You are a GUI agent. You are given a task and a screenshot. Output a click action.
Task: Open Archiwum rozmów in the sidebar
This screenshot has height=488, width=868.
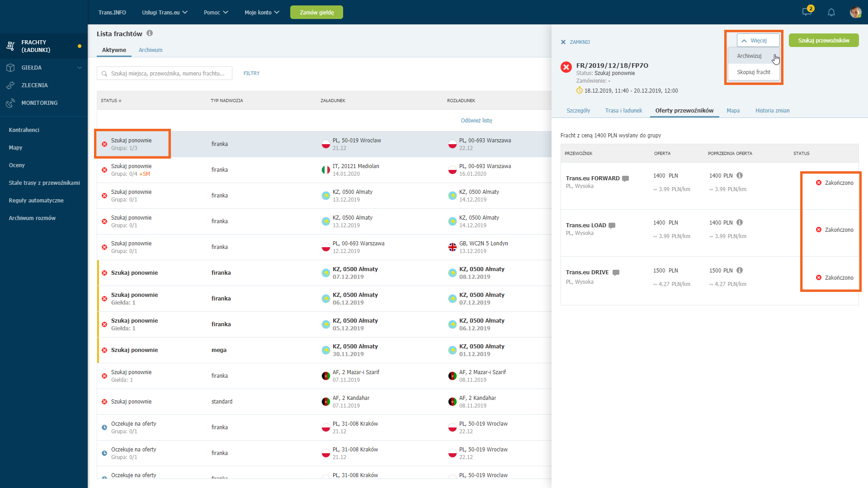tap(32, 218)
